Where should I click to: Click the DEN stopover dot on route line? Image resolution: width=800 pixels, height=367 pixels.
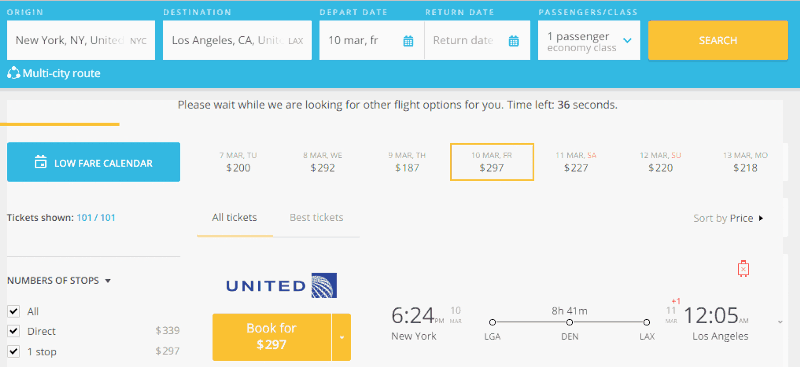click(x=569, y=322)
